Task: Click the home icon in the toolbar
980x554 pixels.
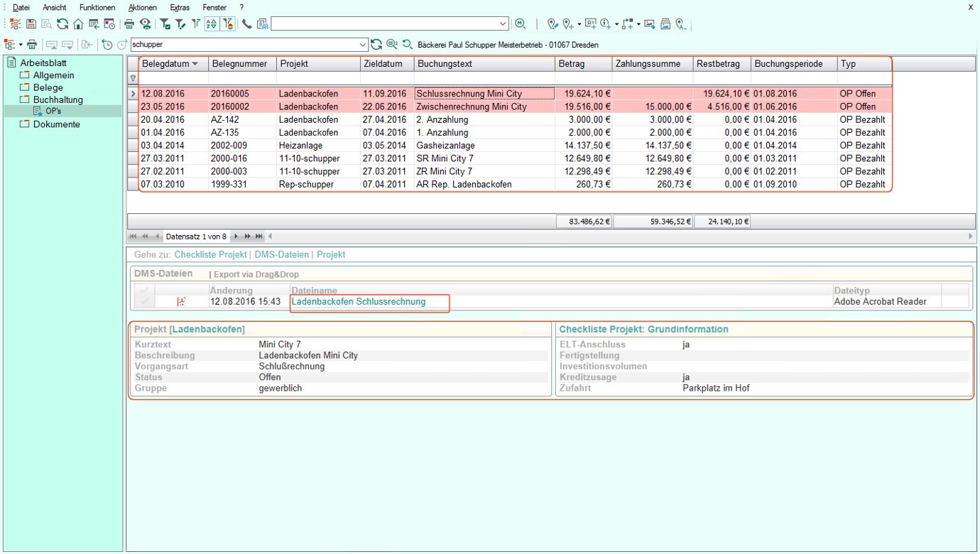Action: tap(78, 24)
